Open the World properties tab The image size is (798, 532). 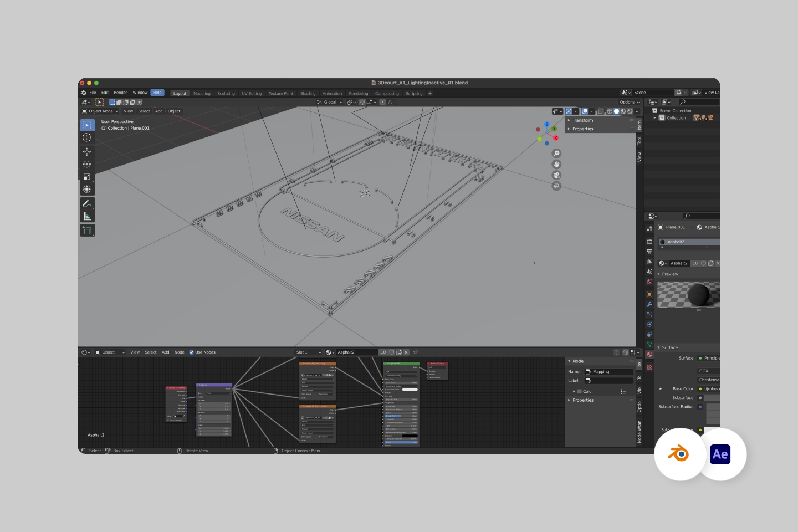click(x=649, y=282)
